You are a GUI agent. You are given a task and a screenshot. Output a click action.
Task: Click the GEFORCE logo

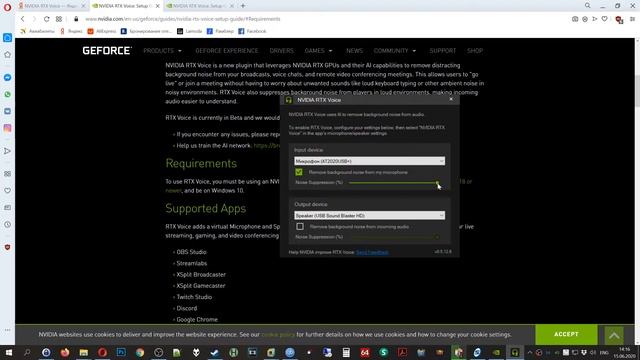[x=107, y=51]
